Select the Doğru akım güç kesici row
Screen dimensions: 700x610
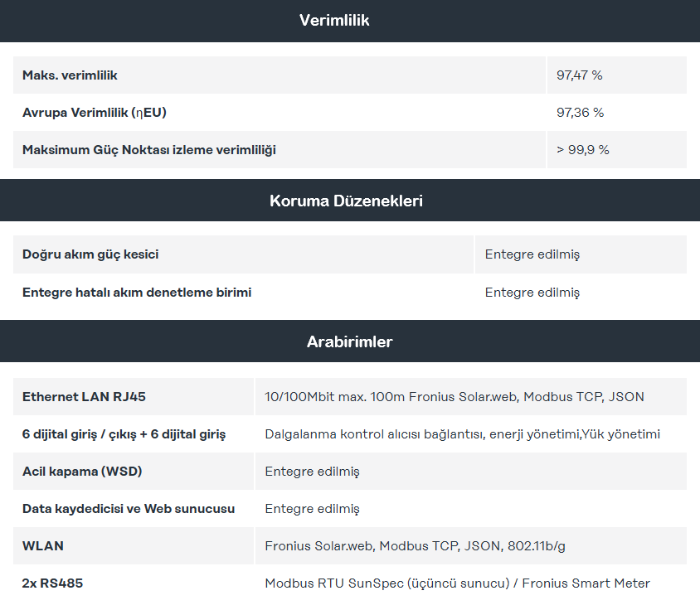(x=350, y=254)
